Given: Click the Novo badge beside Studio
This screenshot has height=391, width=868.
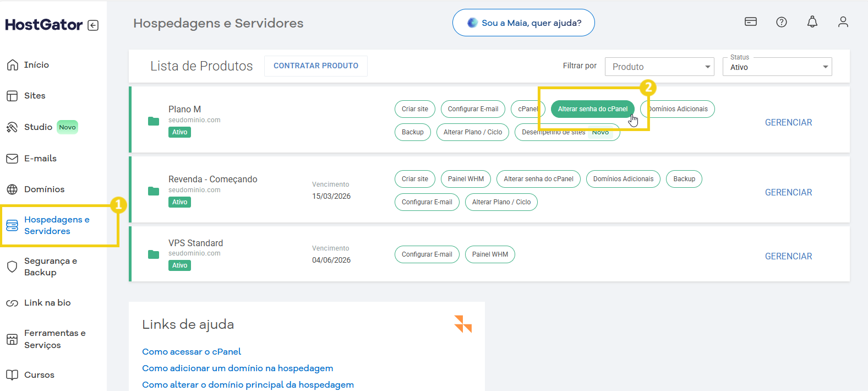Looking at the screenshot, I should tap(67, 127).
